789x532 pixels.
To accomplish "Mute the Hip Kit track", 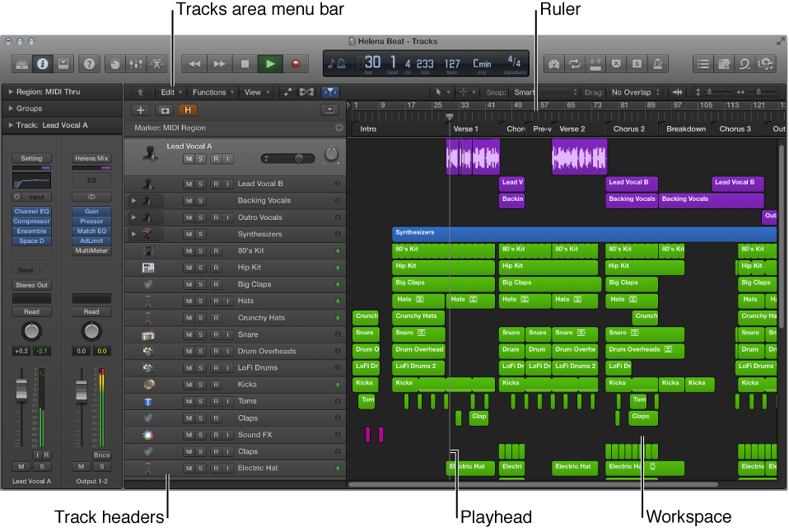I will point(189,268).
